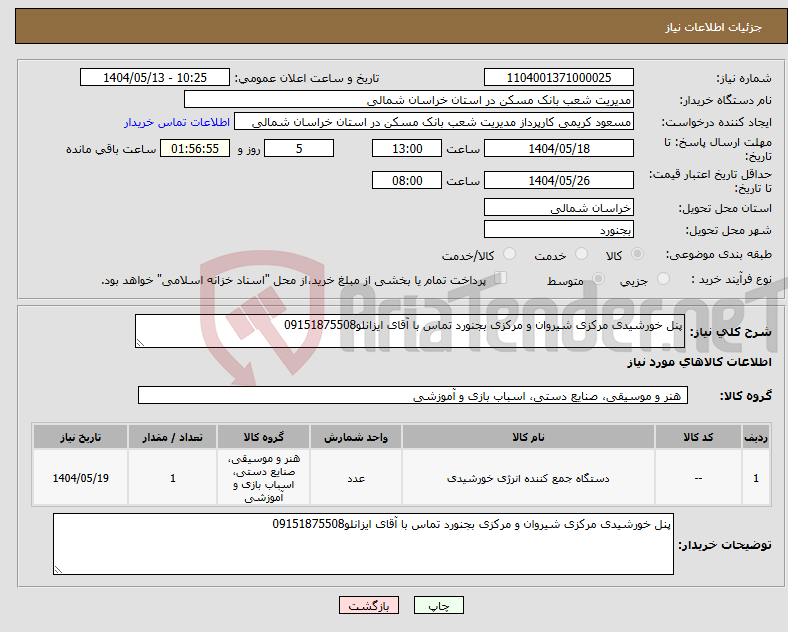
Task: Click the resize handle of توضیحات خریدار textarea
Action: (58, 570)
